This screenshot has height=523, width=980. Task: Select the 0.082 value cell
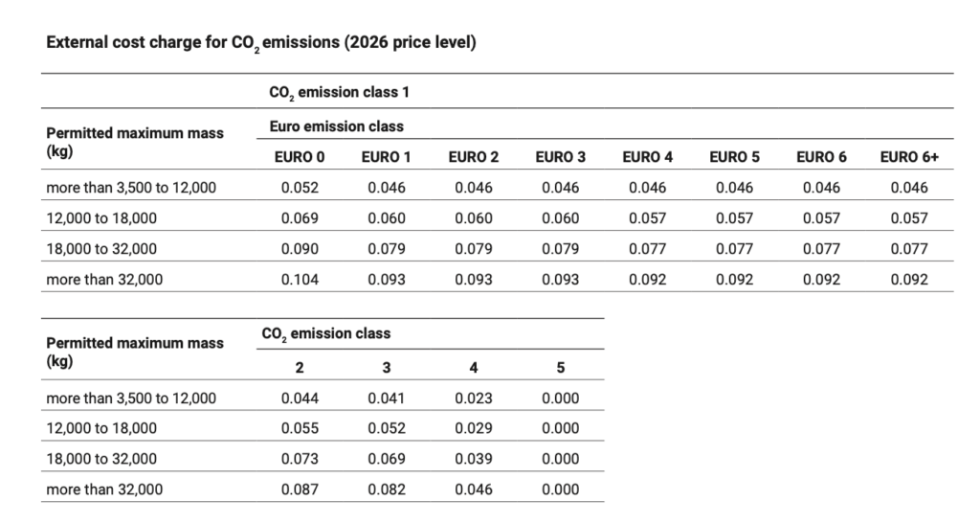coord(387,489)
